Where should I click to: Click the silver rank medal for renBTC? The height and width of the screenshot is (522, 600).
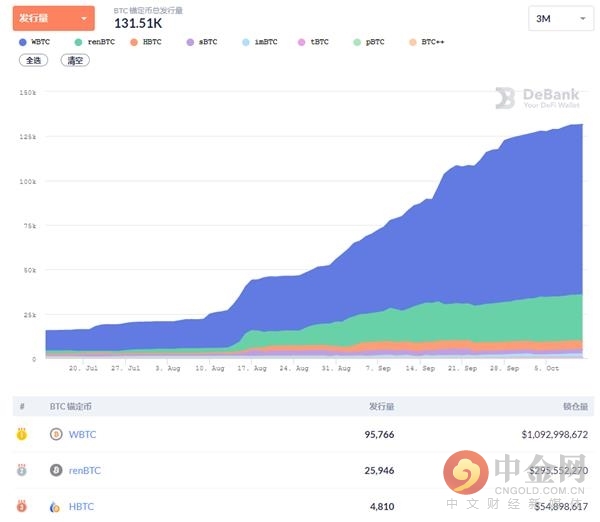pos(22,470)
